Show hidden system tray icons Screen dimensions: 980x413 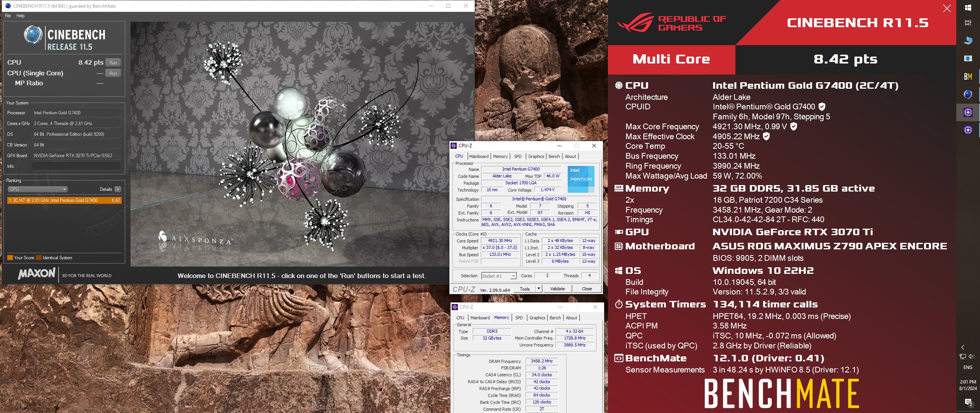(963, 347)
